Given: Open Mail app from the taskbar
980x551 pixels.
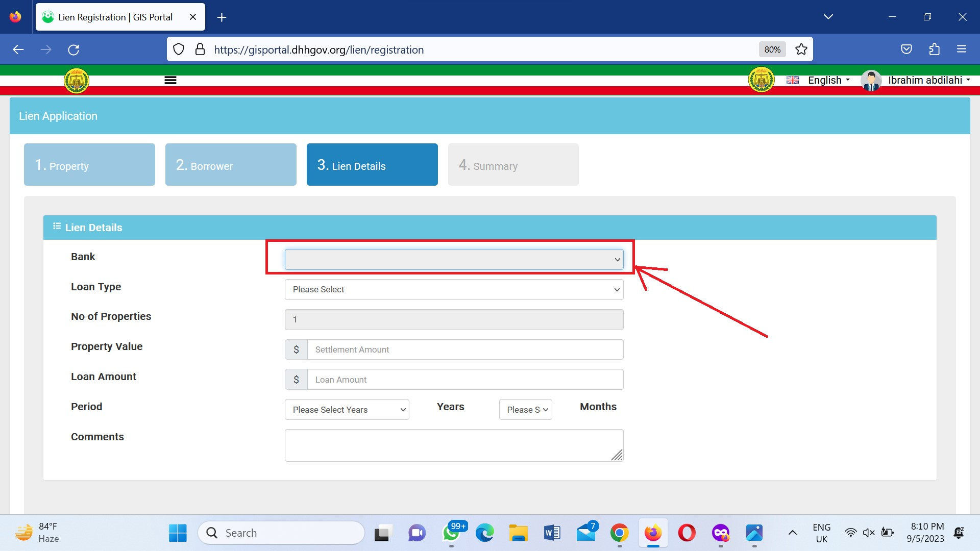Looking at the screenshot, I should click(586, 533).
